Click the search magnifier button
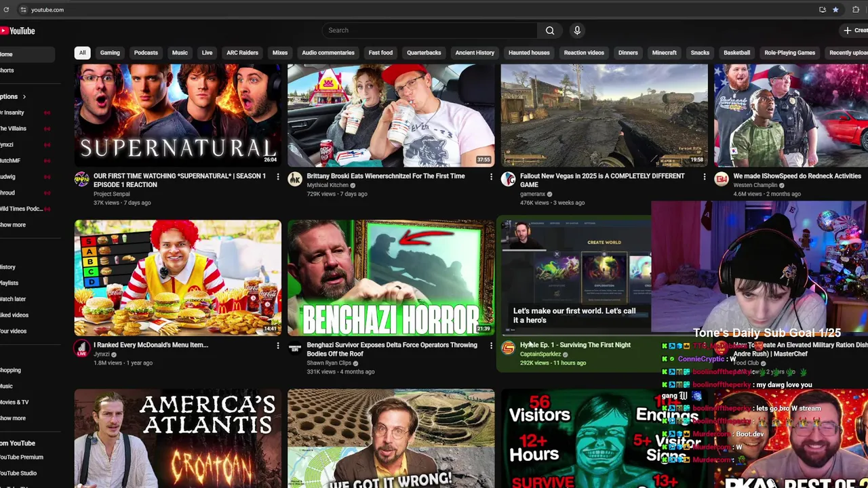Image resolution: width=868 pixels, height=488 pixels. click(x=550, y=30)
